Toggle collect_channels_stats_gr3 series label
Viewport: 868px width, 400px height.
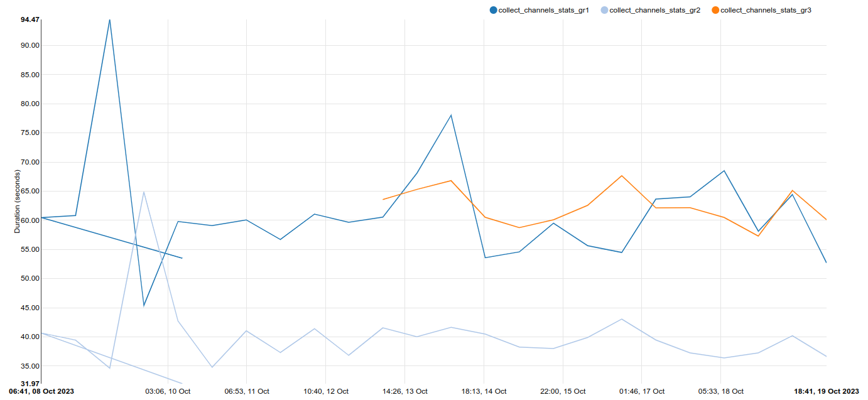766,10
